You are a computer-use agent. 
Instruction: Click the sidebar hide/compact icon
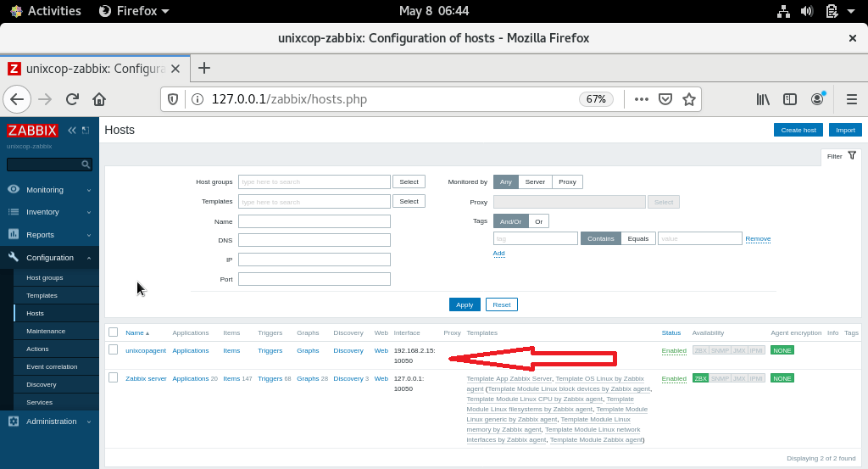tap(86, 130)
